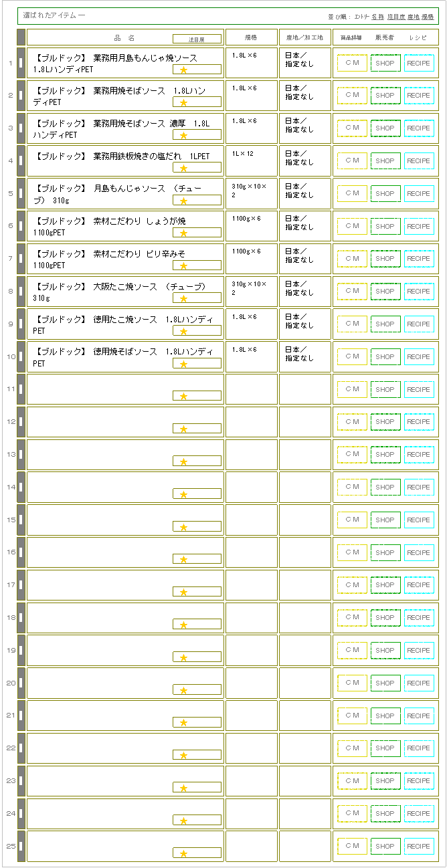447x868 pixels.
Task: Click the star for 月島もんじゃソース チューブ row
Action: (x=183, y=201)
